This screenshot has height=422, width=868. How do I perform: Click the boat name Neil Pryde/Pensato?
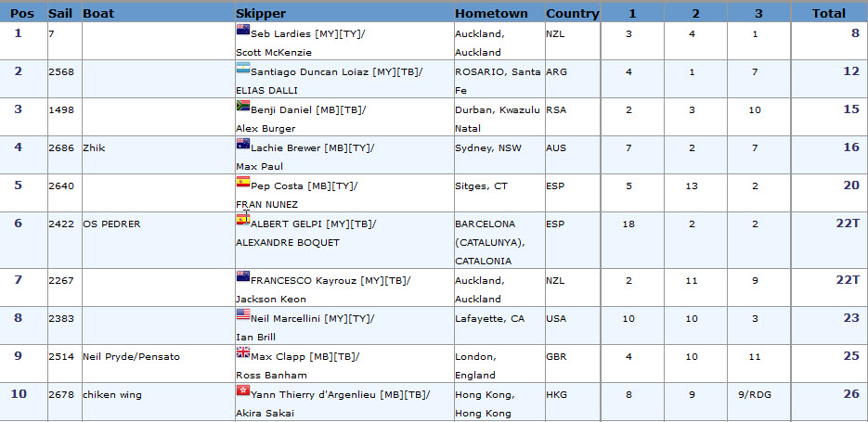coord(131,357)
